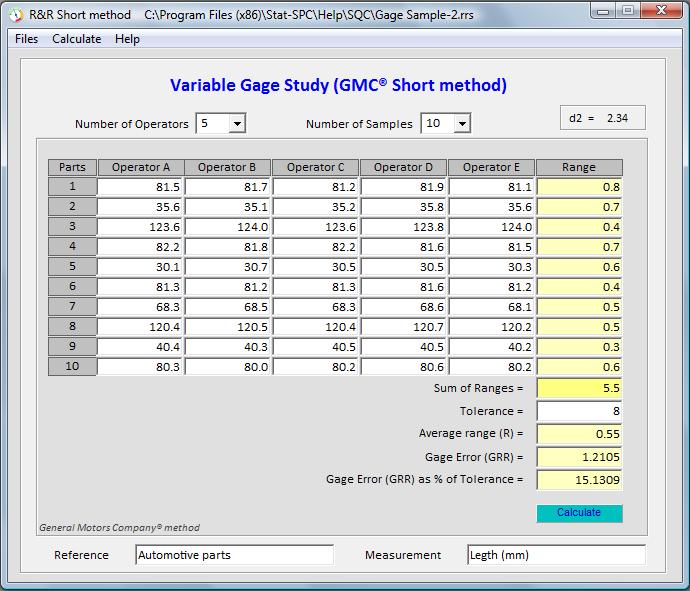
Task: Open the Files menu
Action: [x=26, y=39]
